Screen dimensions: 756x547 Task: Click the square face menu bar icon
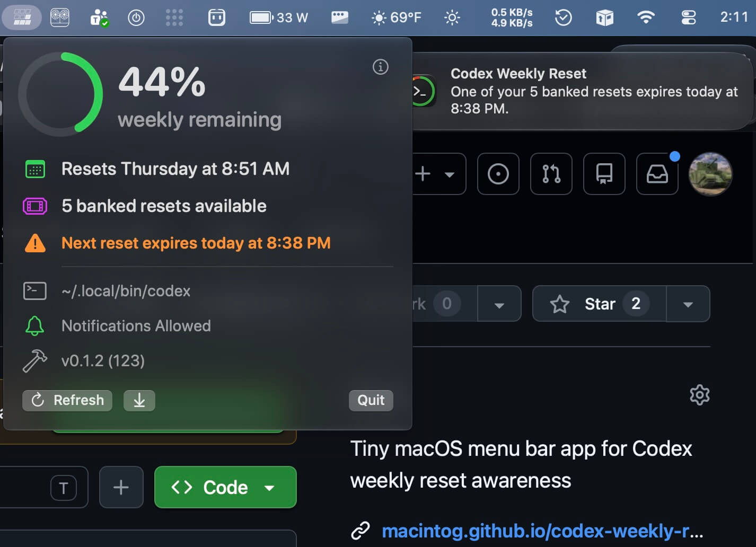(216, 17)
